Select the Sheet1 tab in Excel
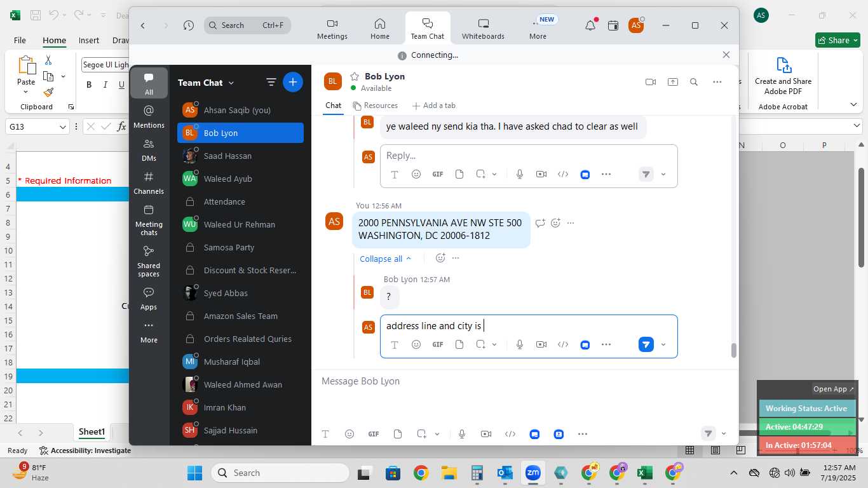Viewport: 868px width, 488px height. coord(92,432)
